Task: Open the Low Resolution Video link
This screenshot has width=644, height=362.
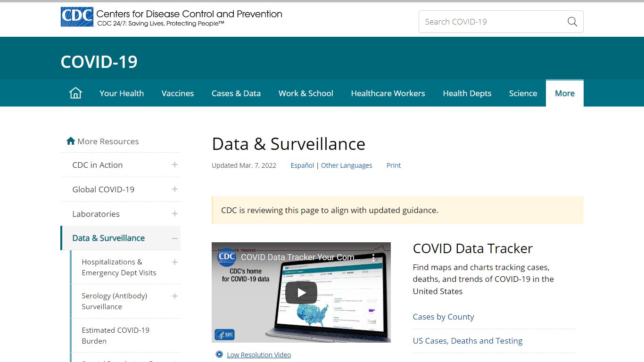Action: (x=259, y=355)
